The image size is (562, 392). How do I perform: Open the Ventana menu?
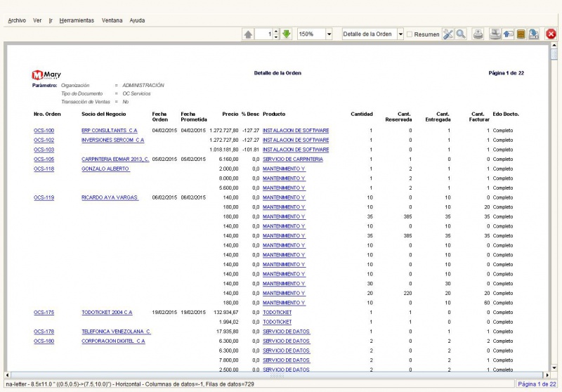112,20
